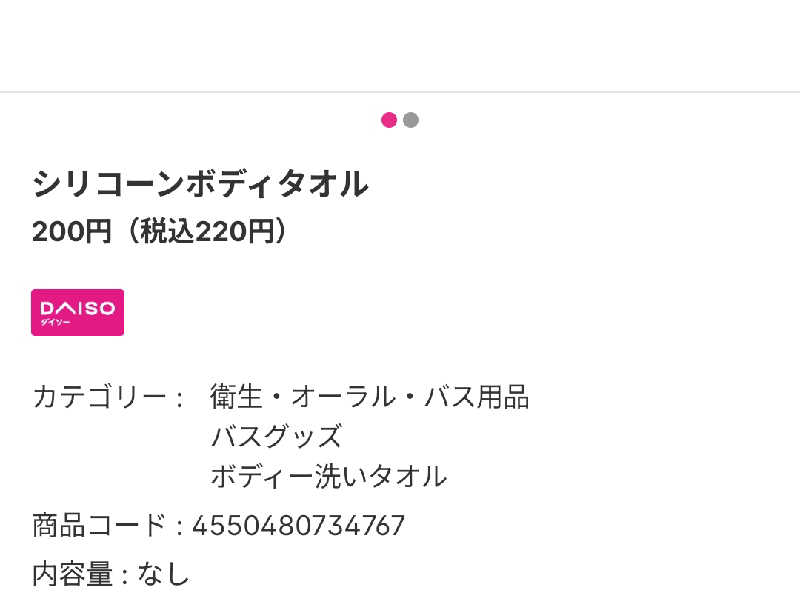Click the なし content value
The image size is (800, 600).
coord(164,574)
